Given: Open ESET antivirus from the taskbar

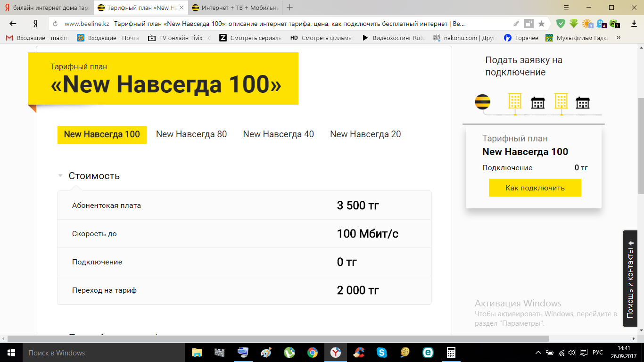Looking at the screenshot, I should [428, 353].
